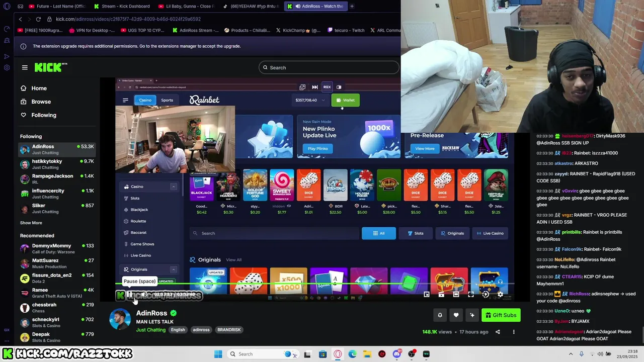
Task: Open RampageJackson channel in sidebar
Action: 57,179
